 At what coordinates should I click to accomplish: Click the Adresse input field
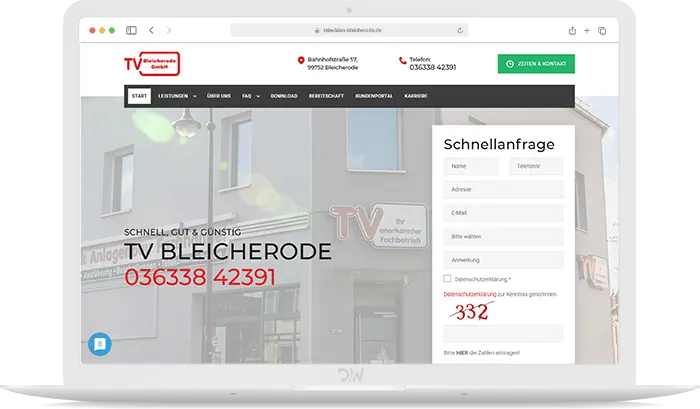tap(504, 190)
